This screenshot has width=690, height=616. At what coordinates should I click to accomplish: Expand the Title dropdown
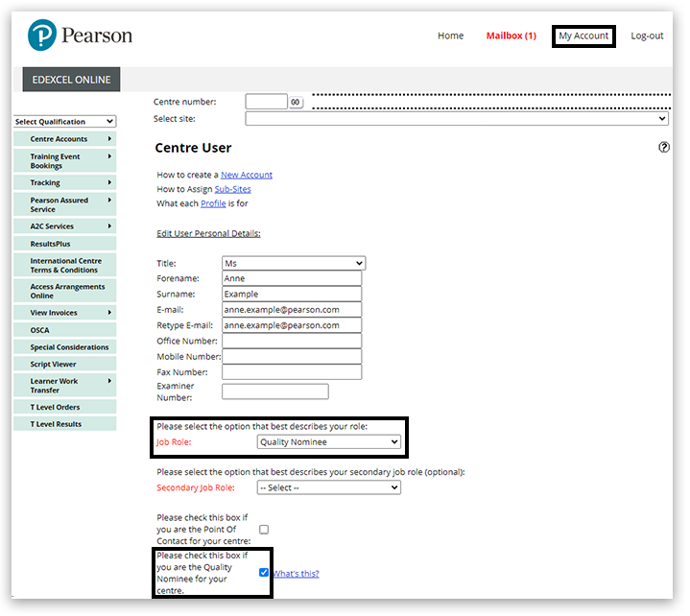(x=293, y=263)
